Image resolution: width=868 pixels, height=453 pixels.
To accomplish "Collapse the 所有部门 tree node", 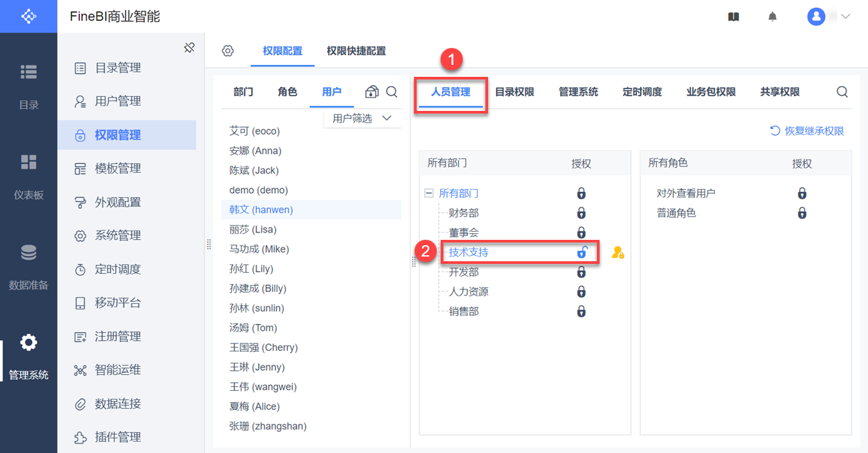I will coord(429,193).
